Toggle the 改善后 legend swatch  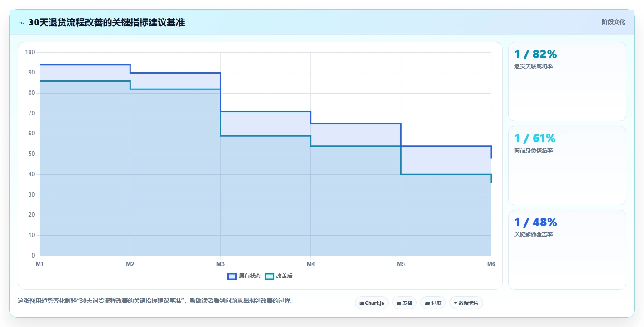point(269,276)
